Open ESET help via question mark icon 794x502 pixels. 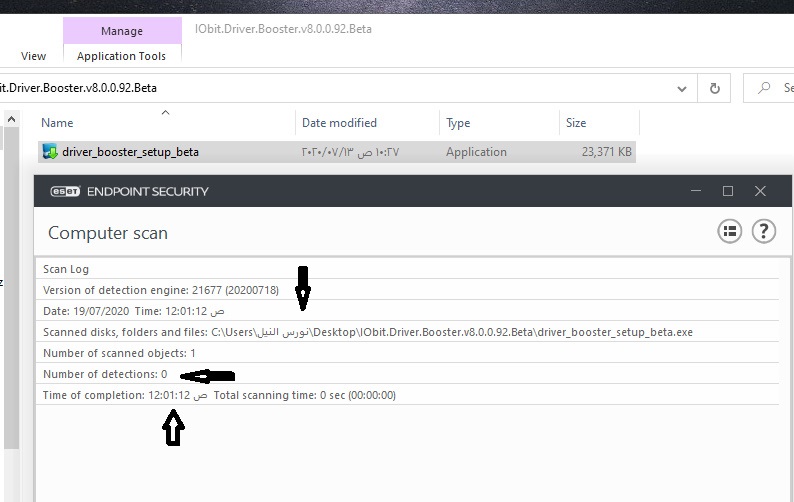tap(763, 232)
